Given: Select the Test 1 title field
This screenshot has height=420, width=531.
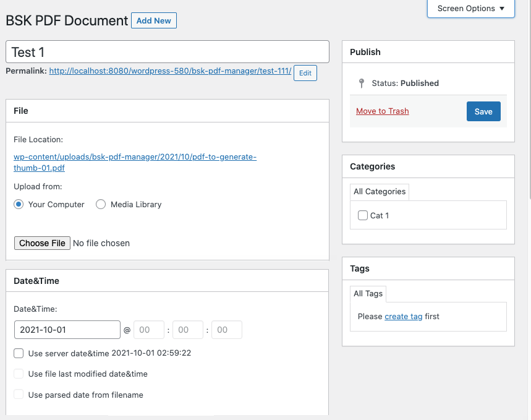Looking at the screenshot, I should (167, 51).
